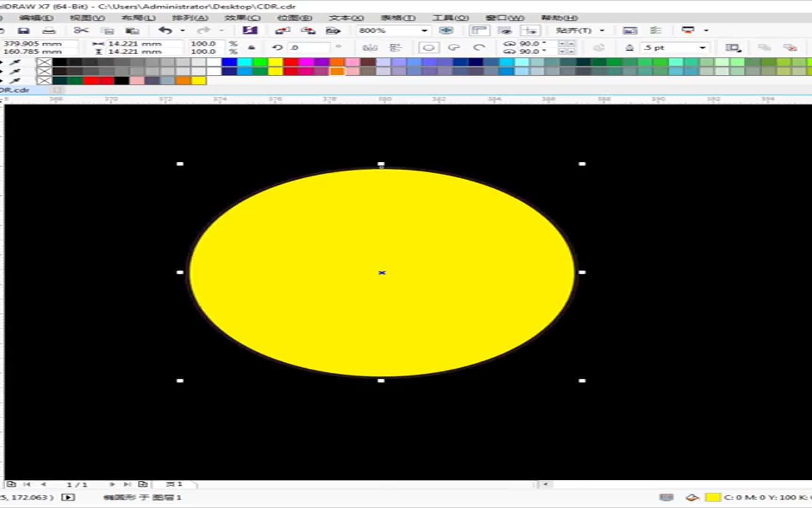Viewport: 812px width, 508px height.
Task: Click the To Front of Layer icon
Action: tap(765, 48)
